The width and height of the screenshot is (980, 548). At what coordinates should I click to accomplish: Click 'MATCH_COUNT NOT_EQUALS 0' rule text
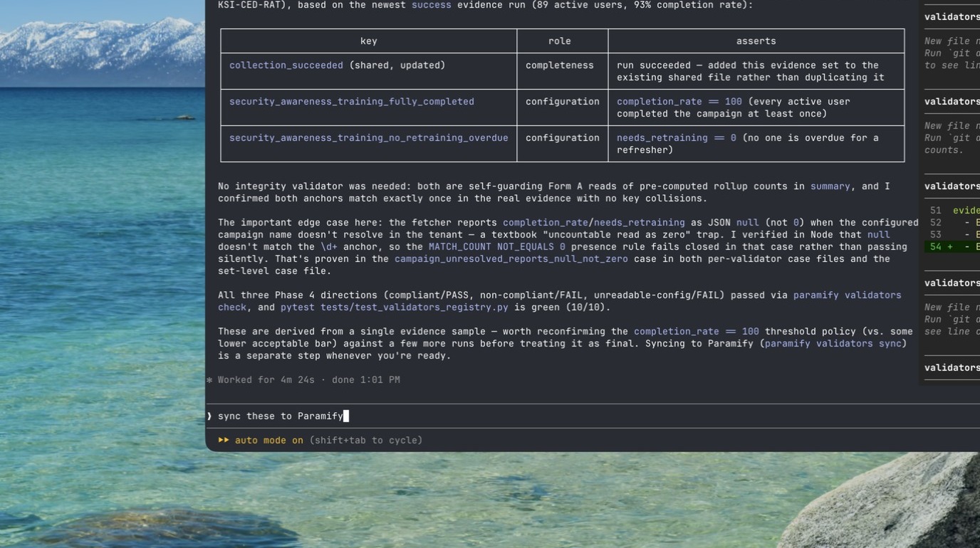[x=497, y=247]
